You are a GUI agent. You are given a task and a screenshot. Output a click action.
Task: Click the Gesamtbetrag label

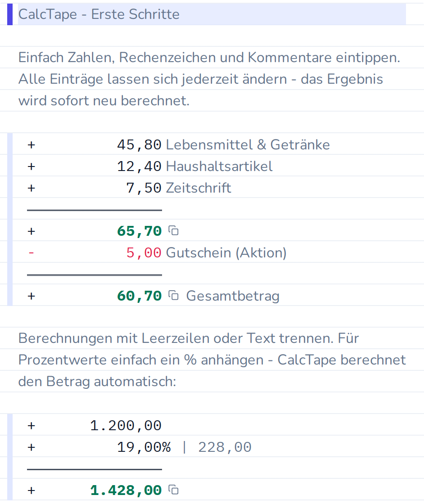[x=233, y=296]
